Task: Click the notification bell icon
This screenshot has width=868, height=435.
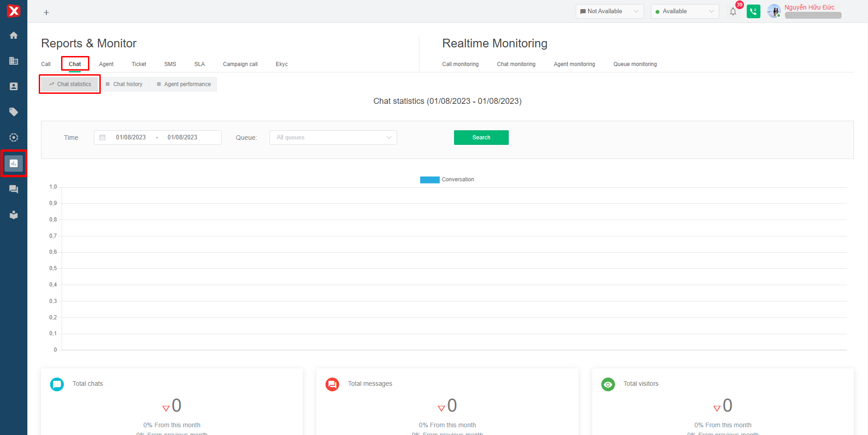Action: pos(733,12)
